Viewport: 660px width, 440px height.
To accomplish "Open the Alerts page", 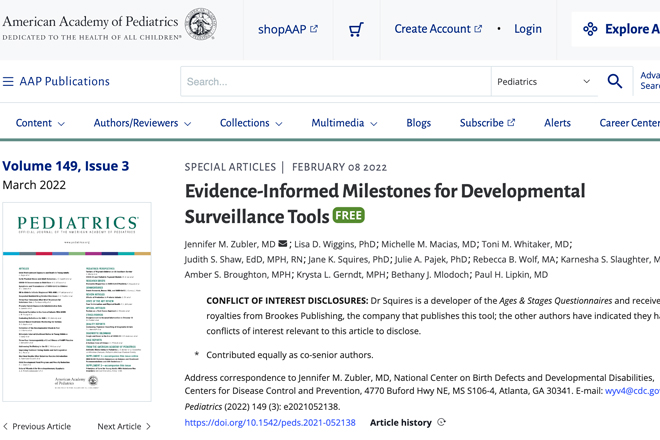I will click(557, 123).
